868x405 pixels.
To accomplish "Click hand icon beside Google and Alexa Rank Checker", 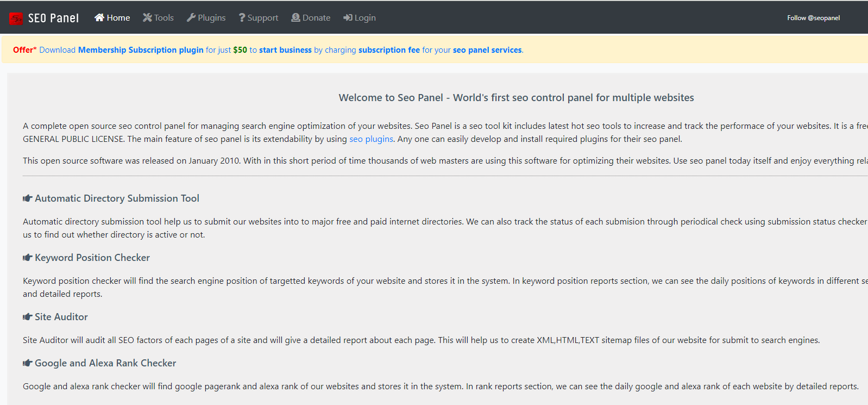I will pyautogui.click(x=27, y=363).
